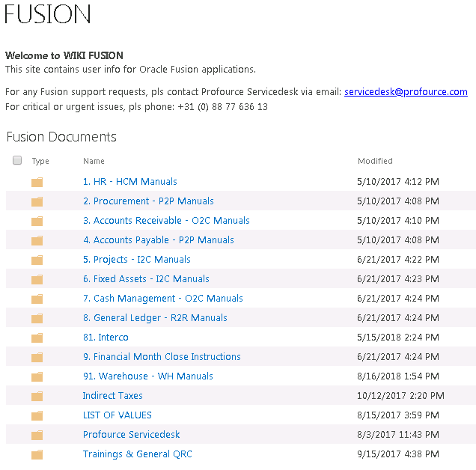Open 7. Cash Management - O2C Manuals

point(163,298)
